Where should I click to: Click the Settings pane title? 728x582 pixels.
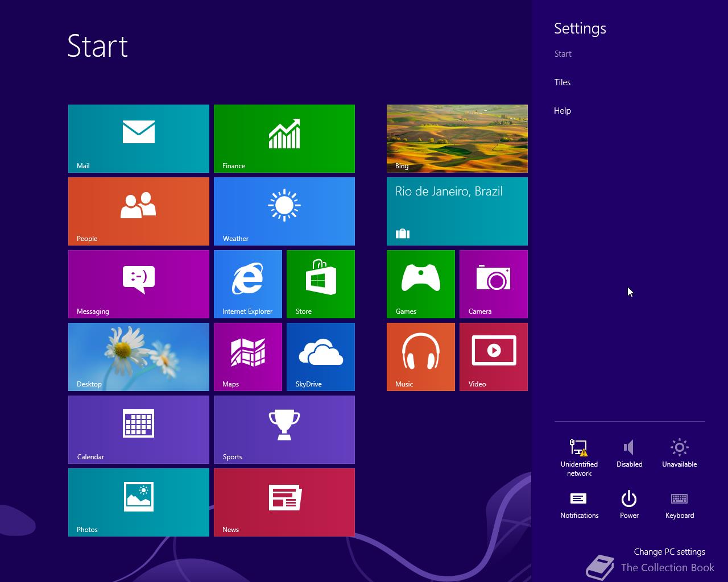[x=580, y=28]
